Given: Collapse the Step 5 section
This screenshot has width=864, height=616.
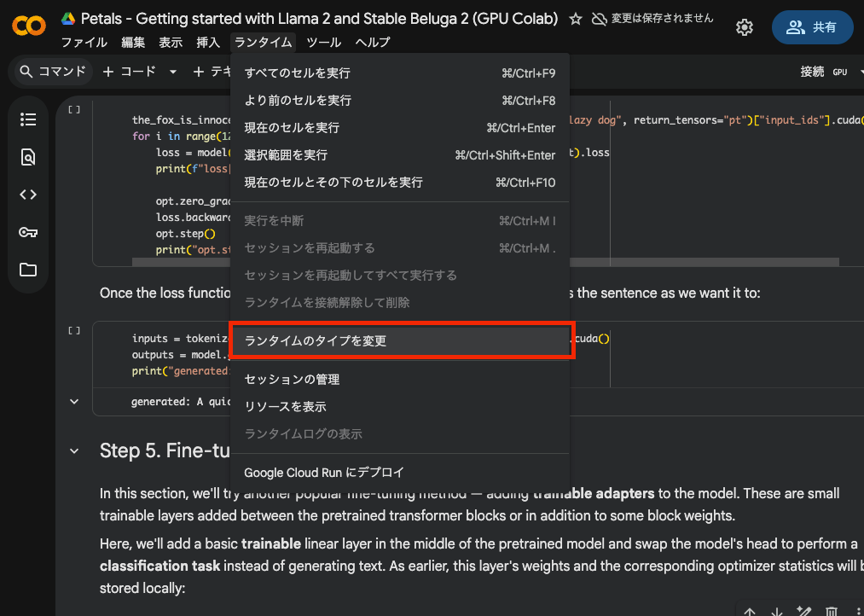Looking at the screenshot, I should [74, 450].
